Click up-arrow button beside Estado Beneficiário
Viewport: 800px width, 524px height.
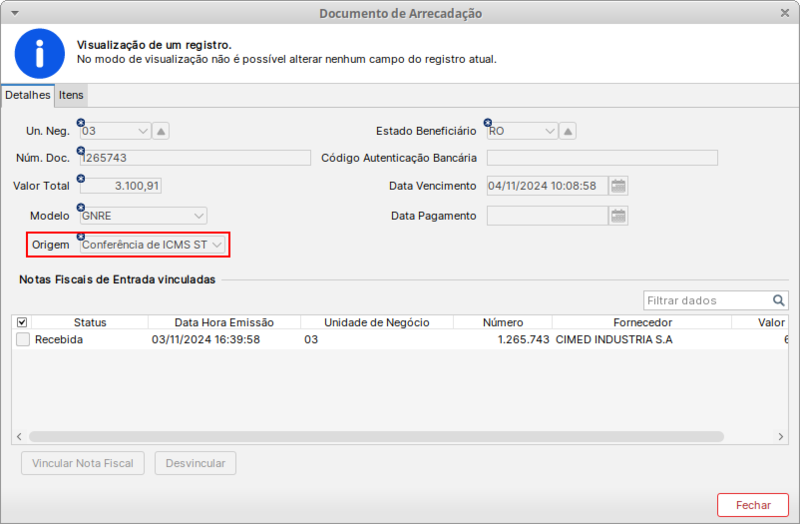568,131
